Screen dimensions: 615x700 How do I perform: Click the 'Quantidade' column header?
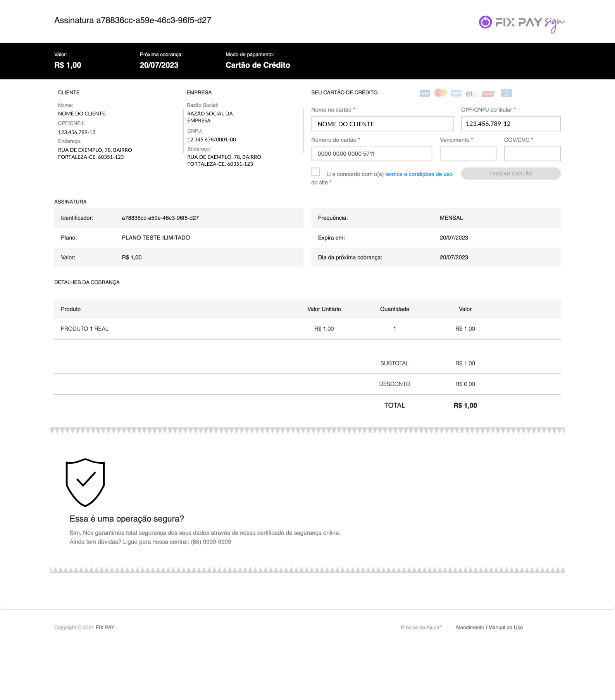pyautogui.click(x=394, y=309)
